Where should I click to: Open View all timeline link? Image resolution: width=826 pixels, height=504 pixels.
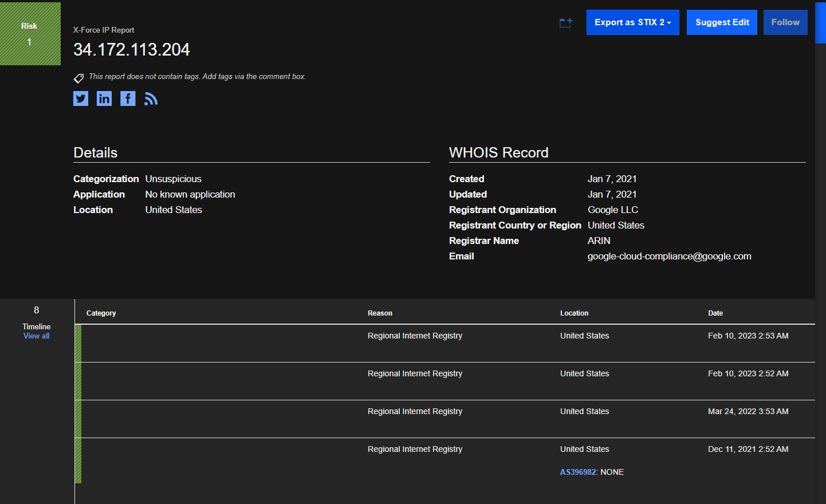click(36, 336)
